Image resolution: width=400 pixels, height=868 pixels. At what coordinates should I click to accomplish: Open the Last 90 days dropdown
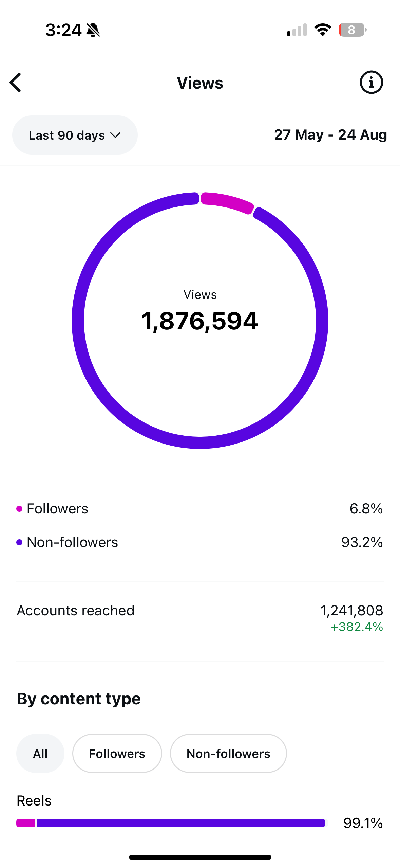coord(75,135)
